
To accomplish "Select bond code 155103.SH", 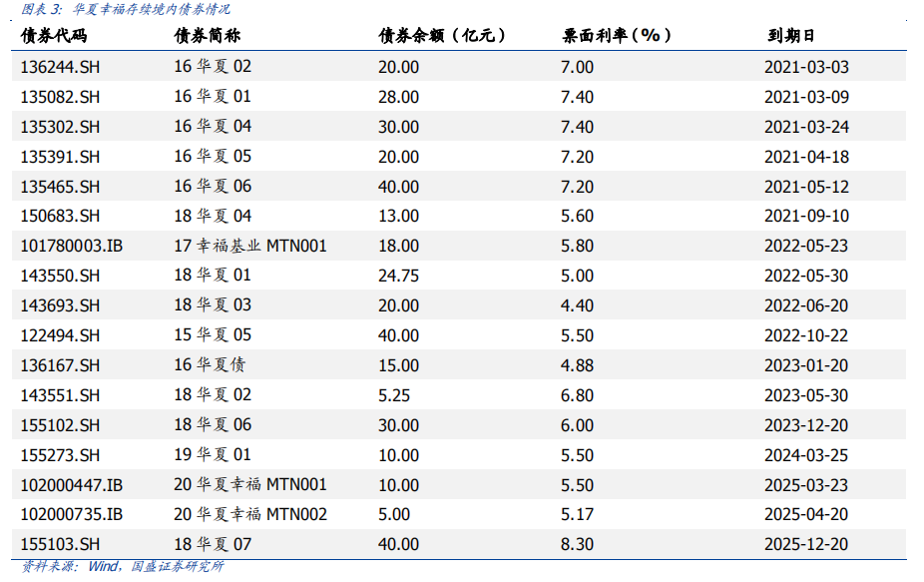I will pos(60,544).
